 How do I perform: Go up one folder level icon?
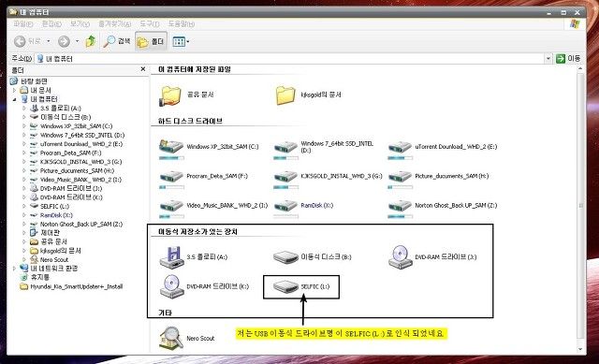click(91, 41)
